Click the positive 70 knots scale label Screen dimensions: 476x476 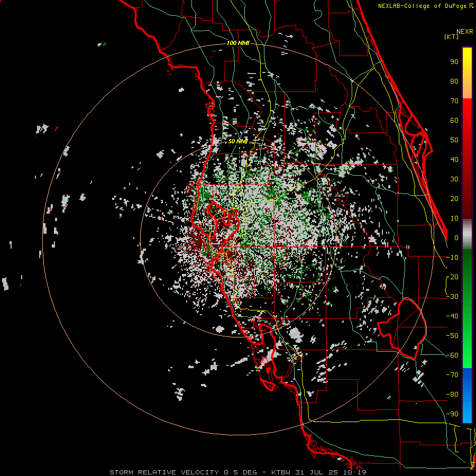click(454, 101)
